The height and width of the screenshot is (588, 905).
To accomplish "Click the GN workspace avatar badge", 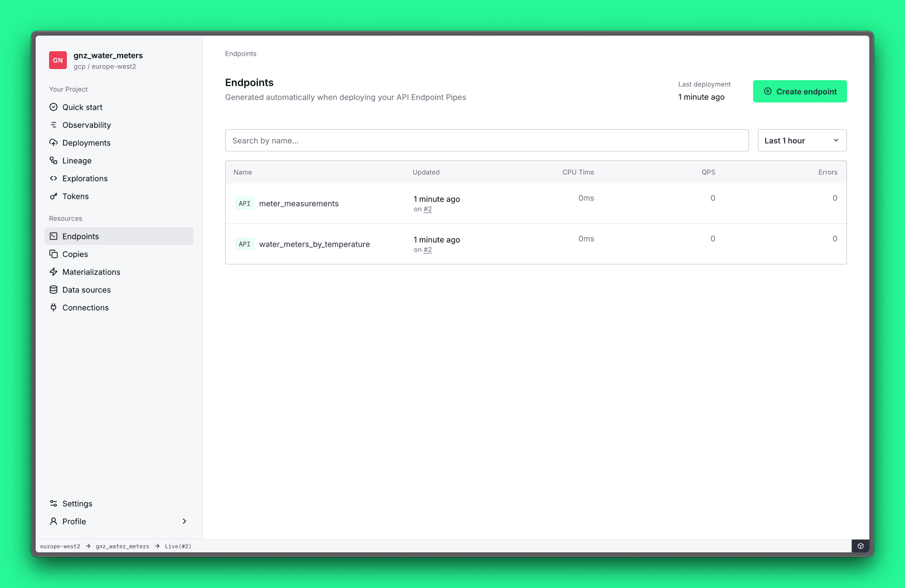I will point(58,60).
